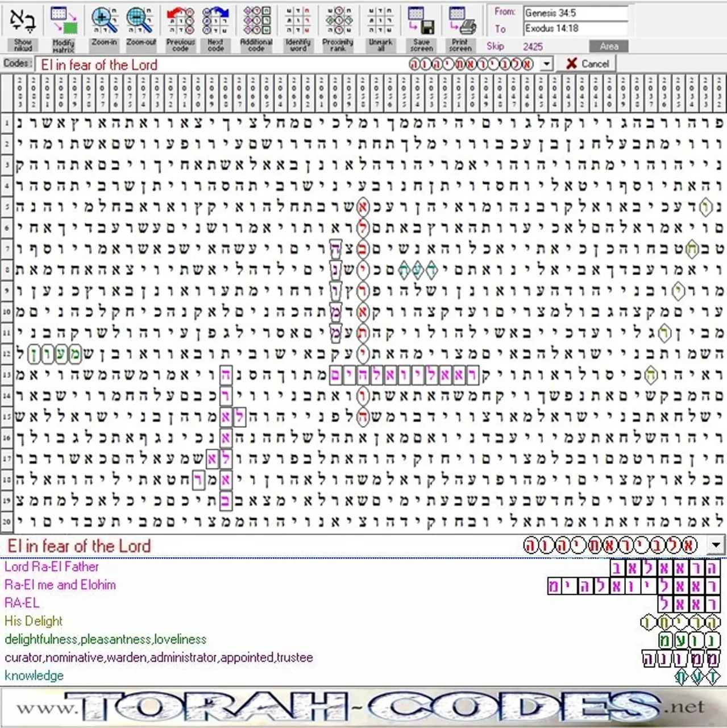Click the Zoom-out magnifier icon

click(x=140, y=28)
